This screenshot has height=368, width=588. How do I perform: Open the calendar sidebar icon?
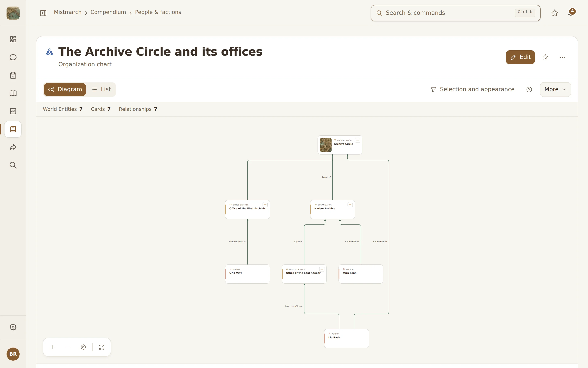tap(13, 75)
